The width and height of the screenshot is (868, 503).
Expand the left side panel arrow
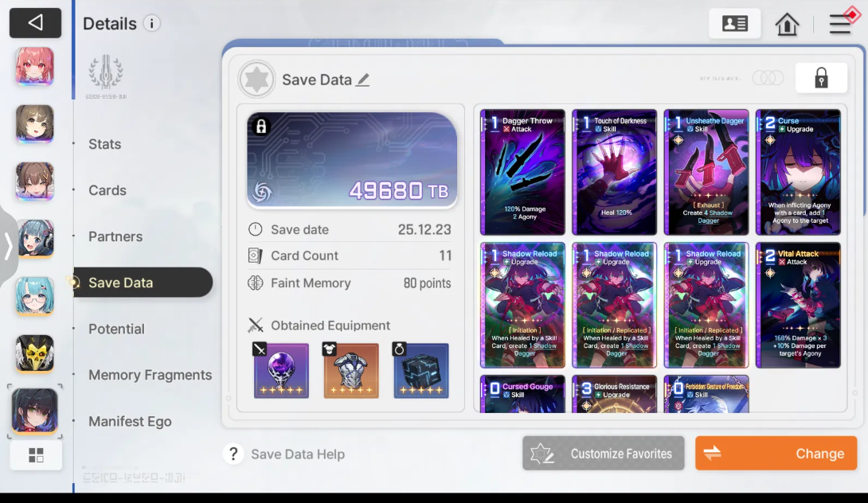tap(8, 246)
